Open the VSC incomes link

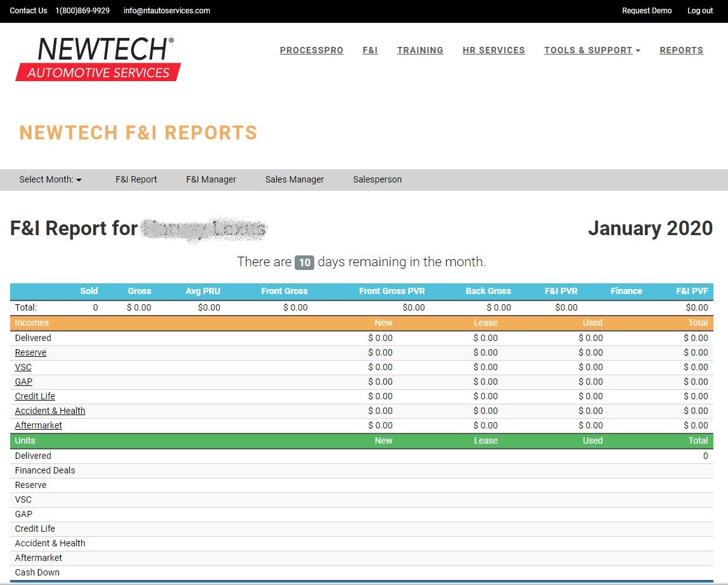pos(23,367)
